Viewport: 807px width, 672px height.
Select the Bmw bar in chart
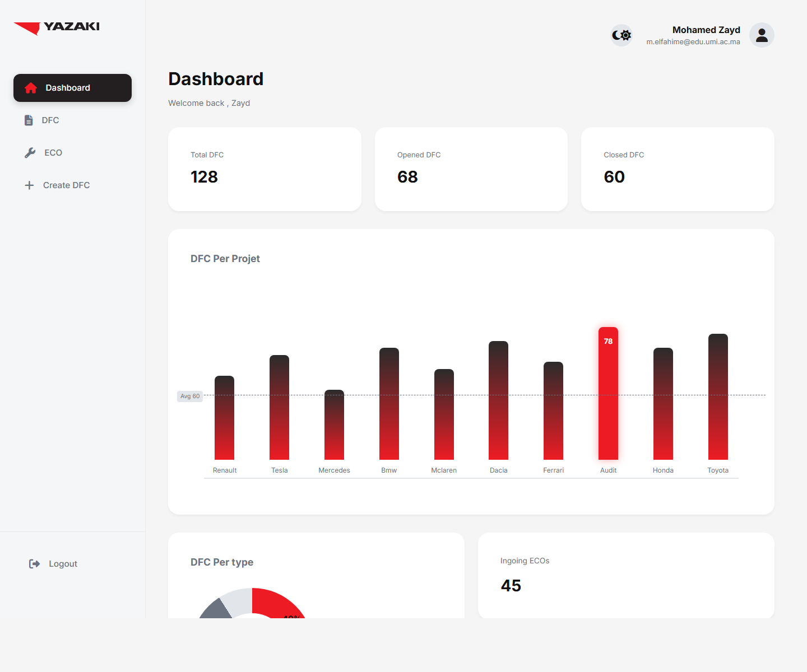(389, 404)
